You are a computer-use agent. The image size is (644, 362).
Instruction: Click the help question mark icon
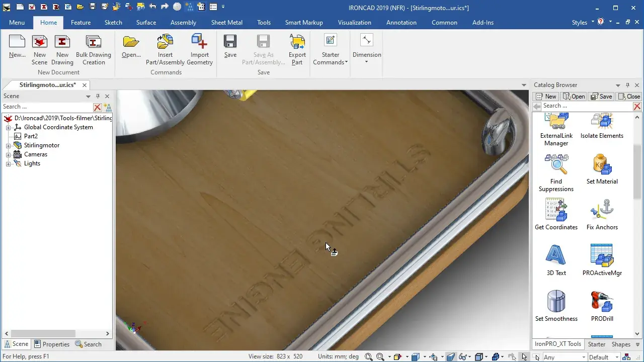click(601, 22)
